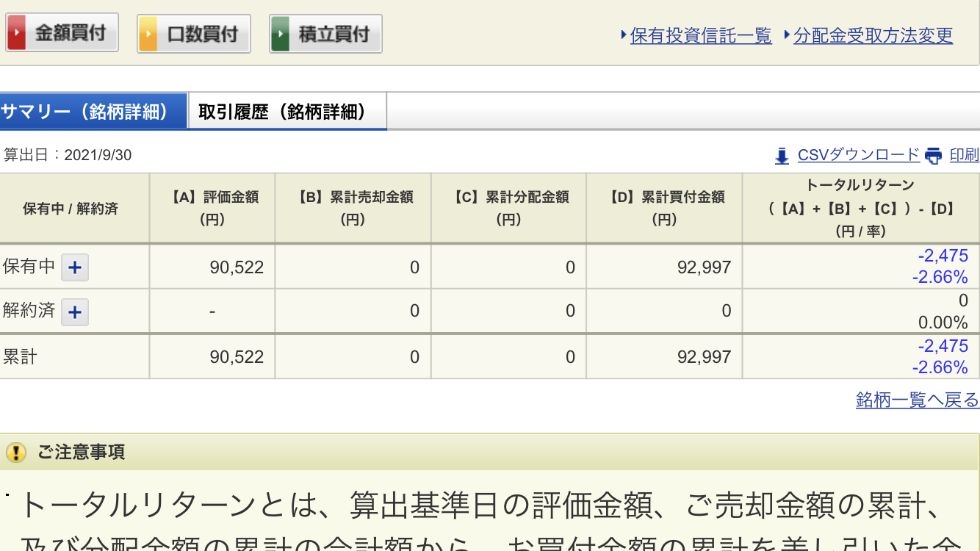Image resolution: width=980 pixels, height=551 pixels.
Task: Click the dash in 解約済 valuation cell
Action: tap(212, 312)
